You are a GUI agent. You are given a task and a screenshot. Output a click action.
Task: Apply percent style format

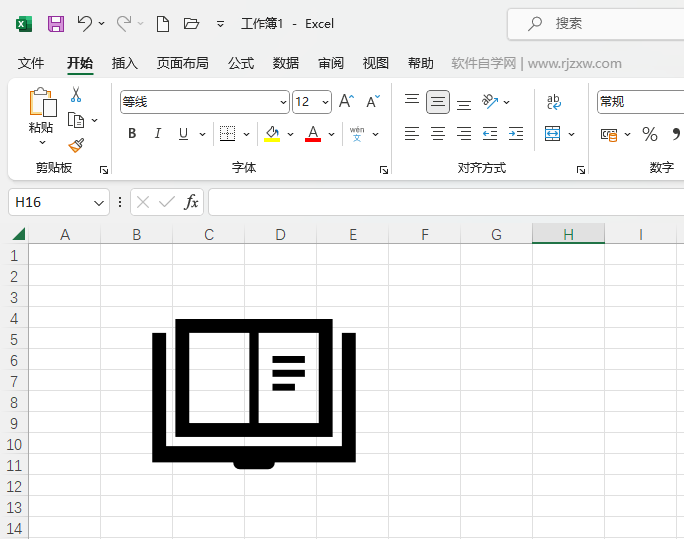coord(650,134)
